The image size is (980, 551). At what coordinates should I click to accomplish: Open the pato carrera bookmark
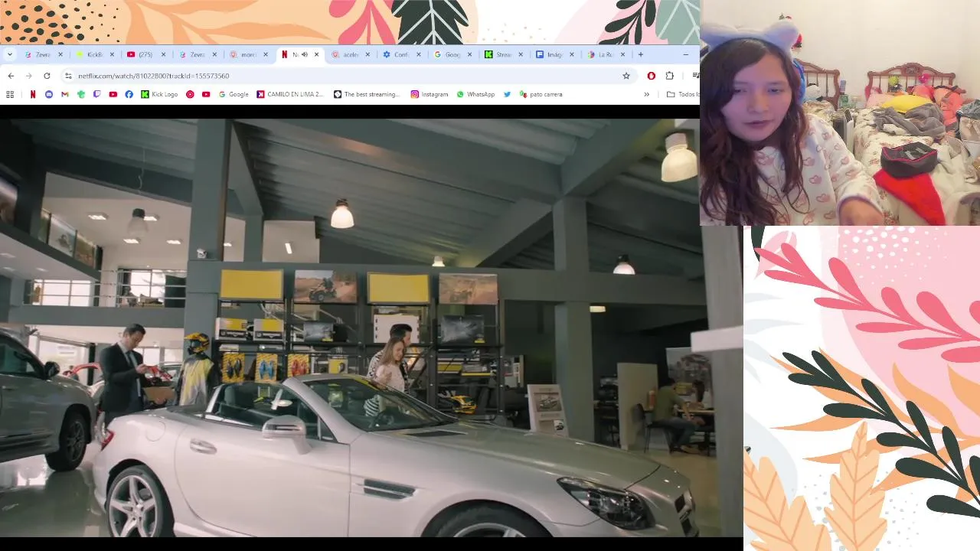click(541, 94)
